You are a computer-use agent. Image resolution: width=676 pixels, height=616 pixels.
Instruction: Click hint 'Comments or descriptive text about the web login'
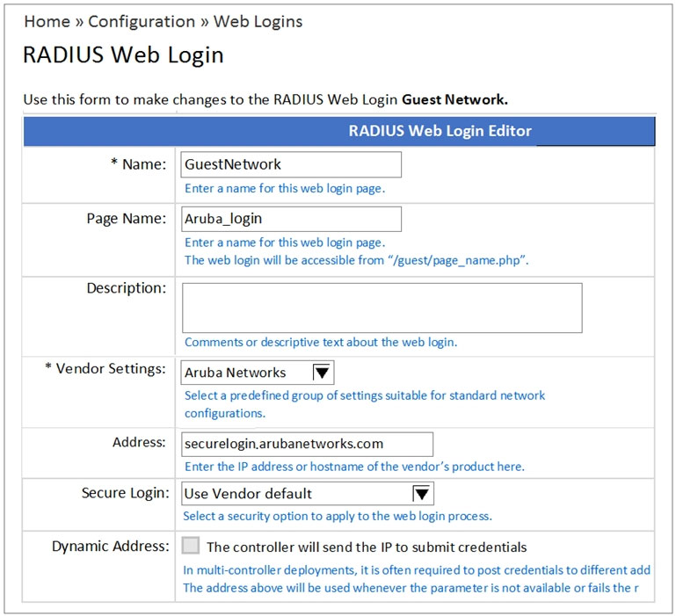(x=321, y=342)
